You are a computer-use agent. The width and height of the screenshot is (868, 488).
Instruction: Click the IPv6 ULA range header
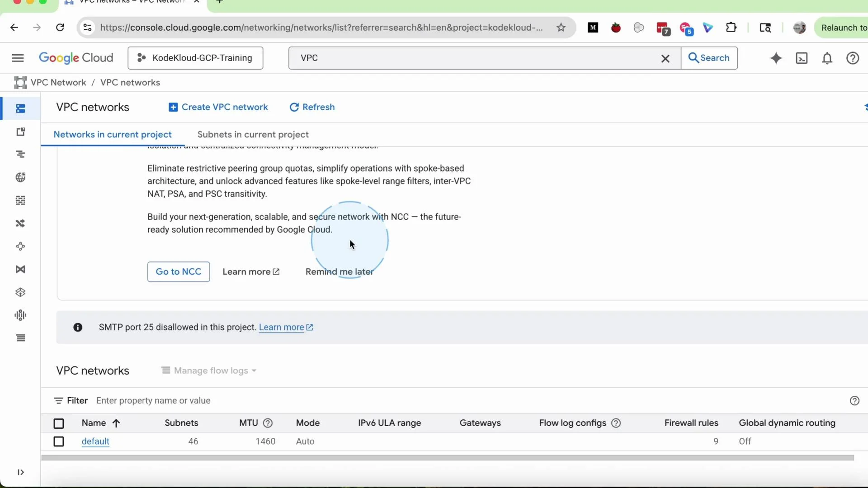389,423
